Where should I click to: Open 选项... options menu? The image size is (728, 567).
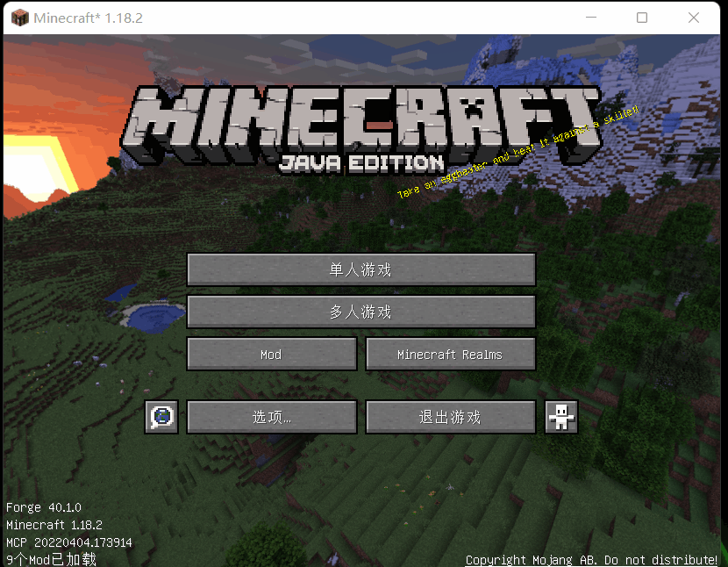point(272,417)
